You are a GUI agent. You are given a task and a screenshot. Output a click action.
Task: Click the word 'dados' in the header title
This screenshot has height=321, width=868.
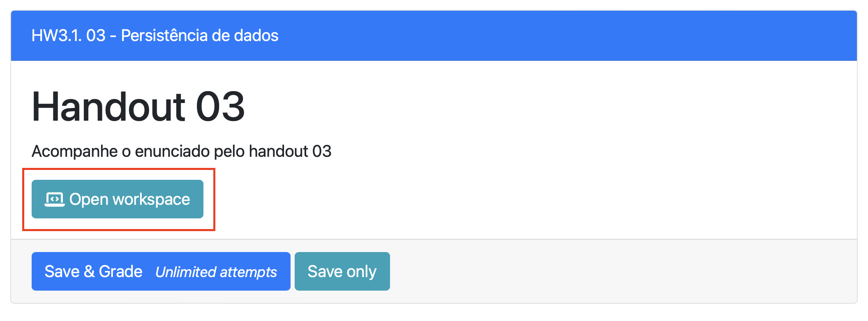pos(256,36)
